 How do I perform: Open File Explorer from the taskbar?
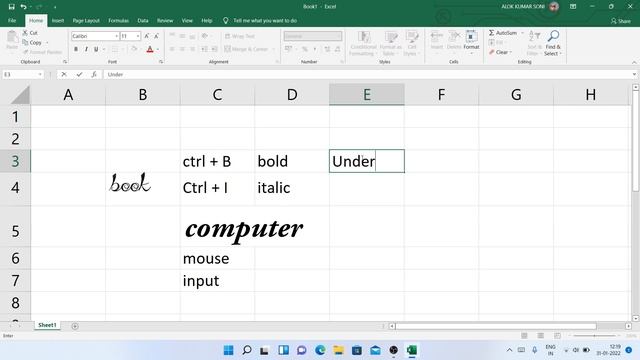[x=338, y=350]
